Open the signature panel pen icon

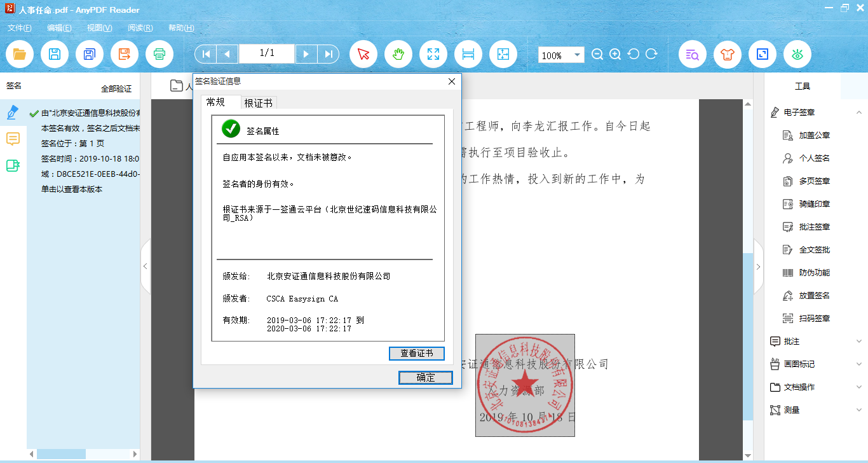coord(13,113)
